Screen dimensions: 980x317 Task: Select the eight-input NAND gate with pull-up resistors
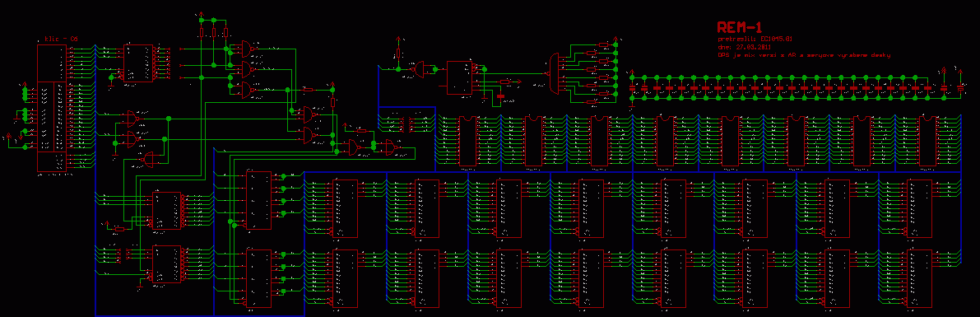(555, 74)
